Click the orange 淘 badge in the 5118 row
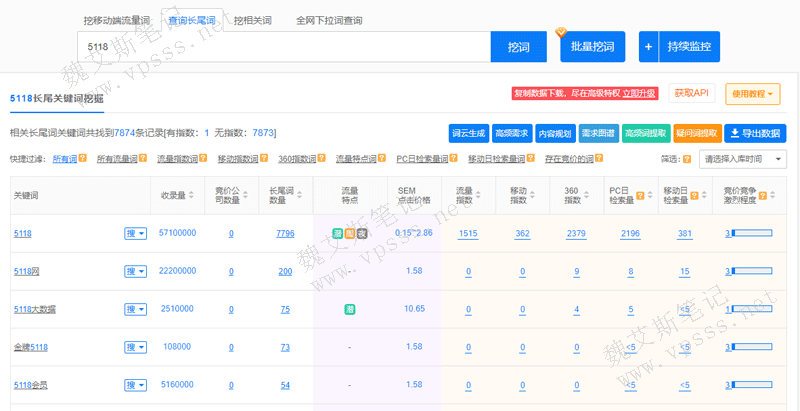800x411 pixels. coord(350,233)
